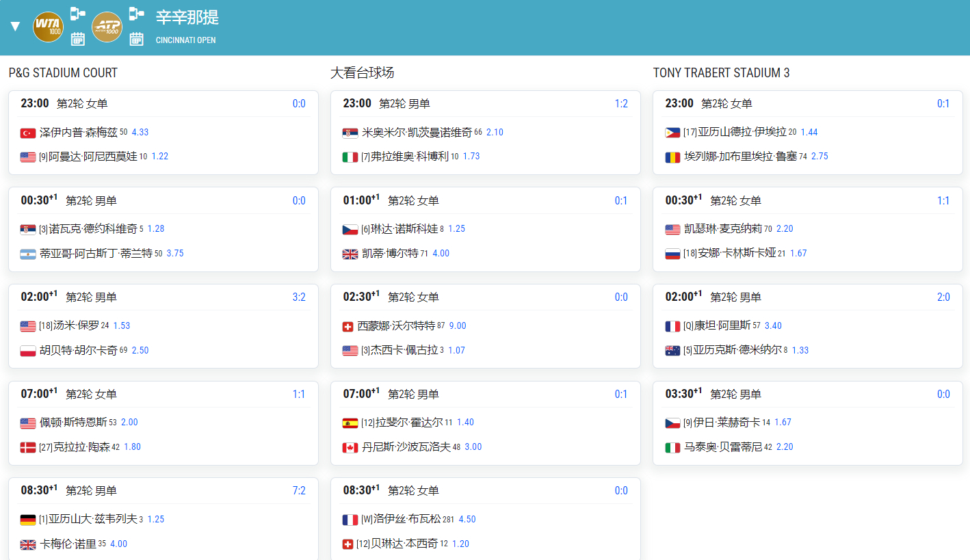The width and height of the screenshot is (970, 560).
Task: Collapse the Cincinnati Open section triangle
Action: [x=15, y=27]
